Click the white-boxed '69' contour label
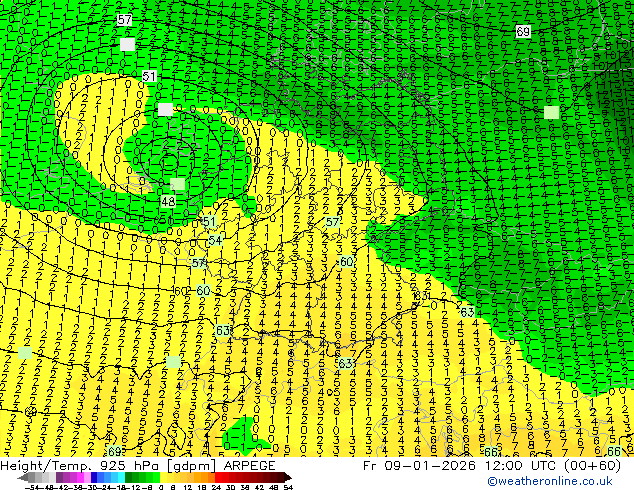 (x=523, y=32)
